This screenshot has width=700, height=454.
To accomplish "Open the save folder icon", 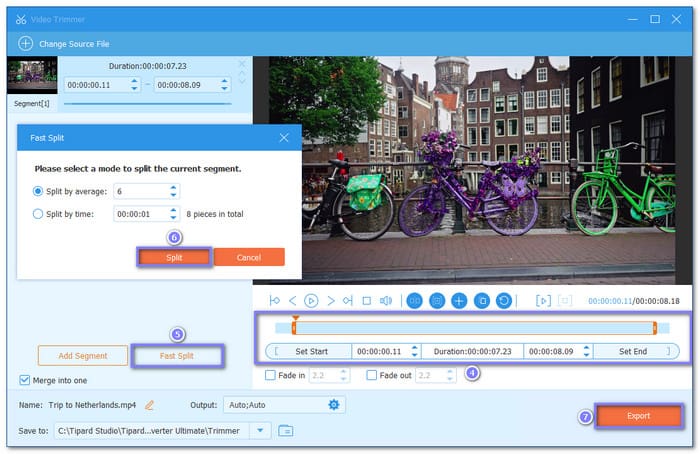I will click(286, 430).
